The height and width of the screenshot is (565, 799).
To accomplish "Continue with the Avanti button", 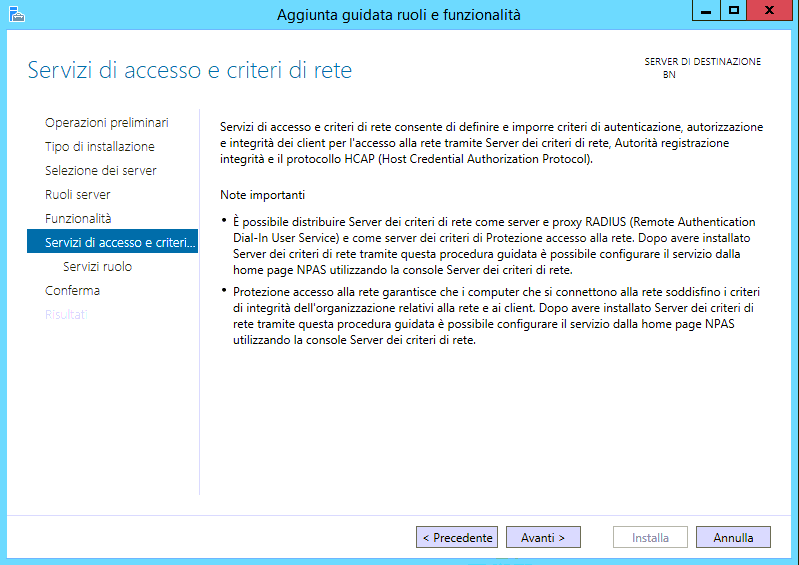I will click(543, 537).
